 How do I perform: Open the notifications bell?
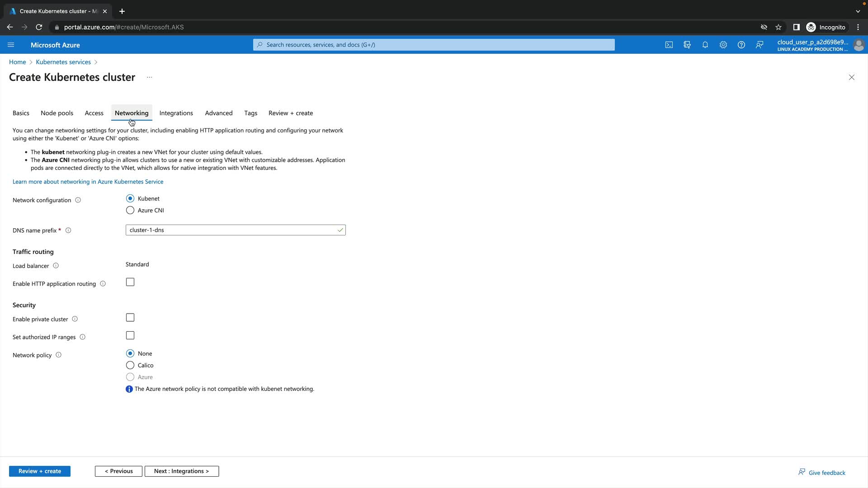pos(705,45)
